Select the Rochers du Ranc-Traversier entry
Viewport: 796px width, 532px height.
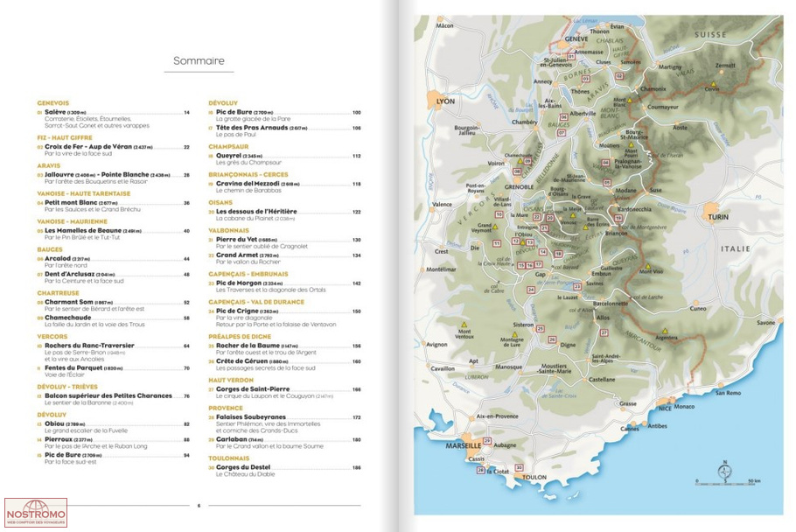click(113, 352)
